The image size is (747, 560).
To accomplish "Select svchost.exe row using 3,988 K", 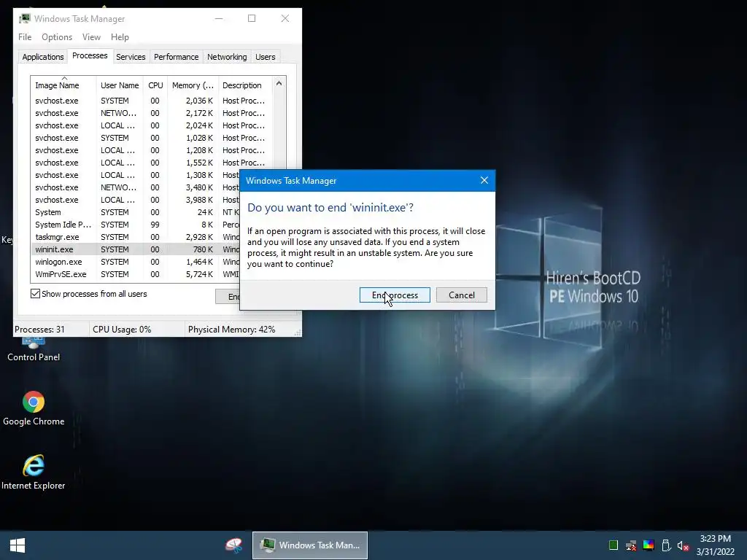I will (x=135, y=200).
